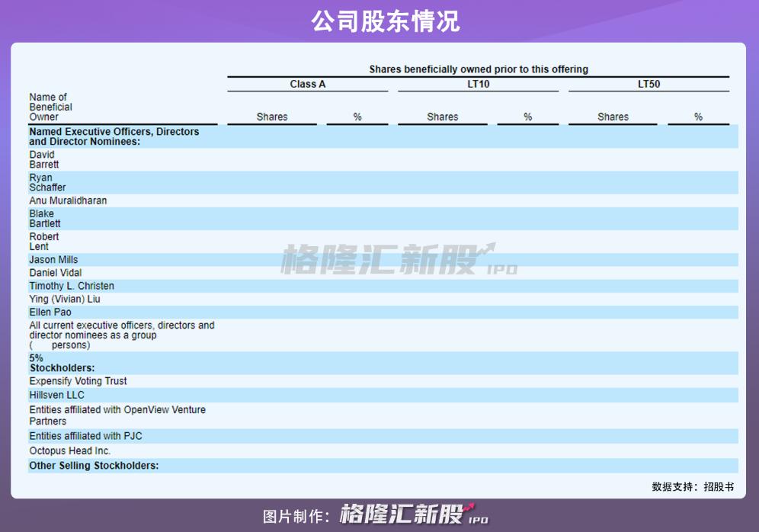Select the Jason Mills row
Screen dimensions: 759x532
coord(383,259)
